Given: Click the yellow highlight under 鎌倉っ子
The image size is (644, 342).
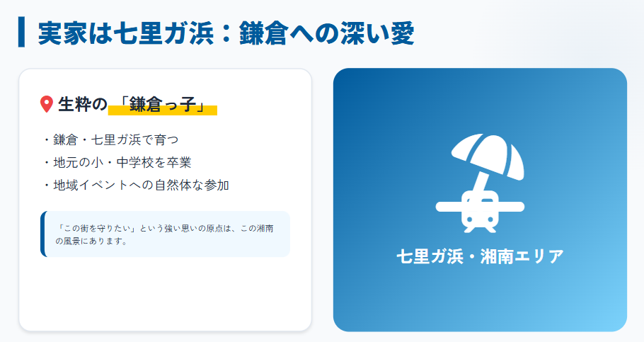Looking at the screenshot, I should pyautogui.click(x=163, y=110).
